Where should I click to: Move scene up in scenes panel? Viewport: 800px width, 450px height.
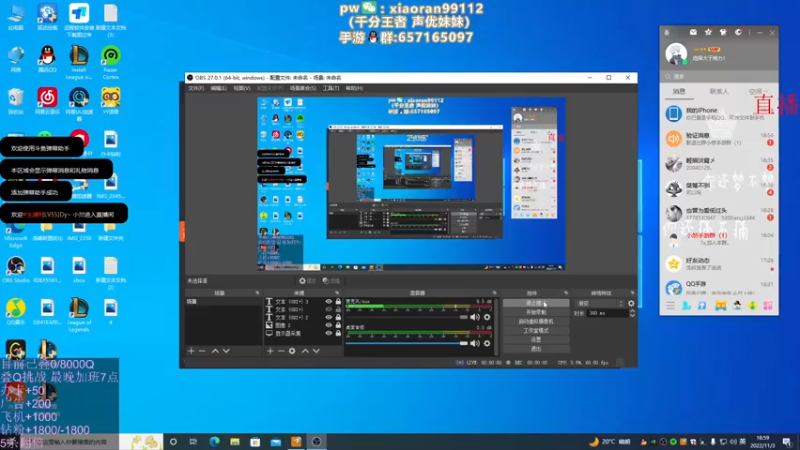point(215,351)
